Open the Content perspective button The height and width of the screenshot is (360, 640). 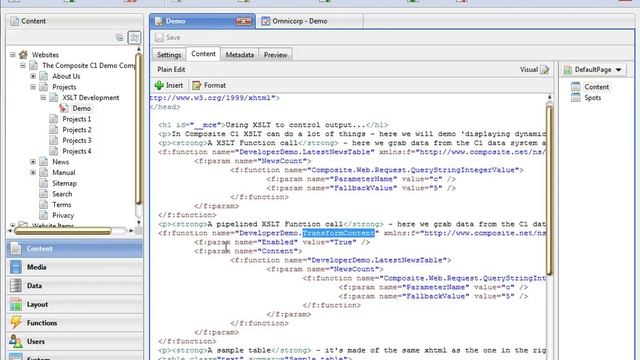pos(75,249)
